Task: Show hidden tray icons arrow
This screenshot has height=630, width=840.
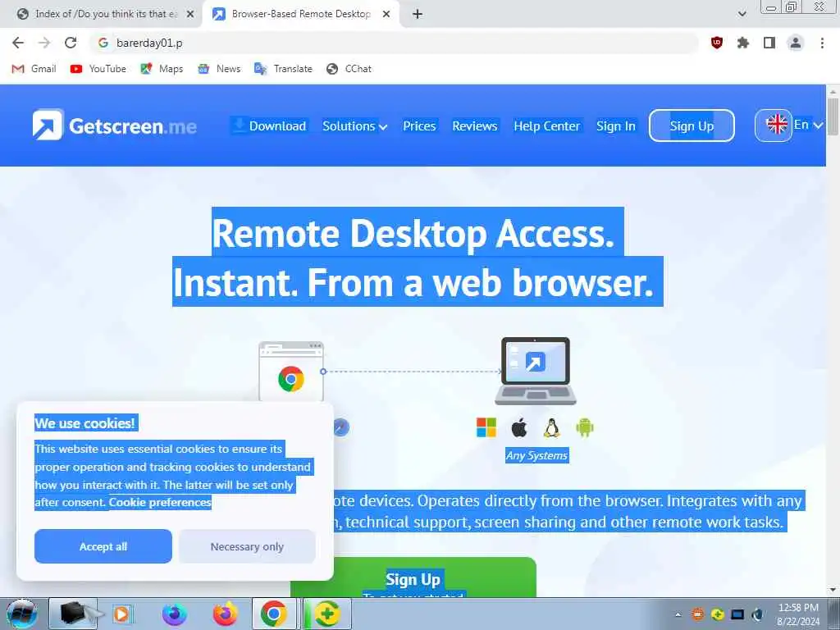Action: pyautogui.click(x=678, y=614)
